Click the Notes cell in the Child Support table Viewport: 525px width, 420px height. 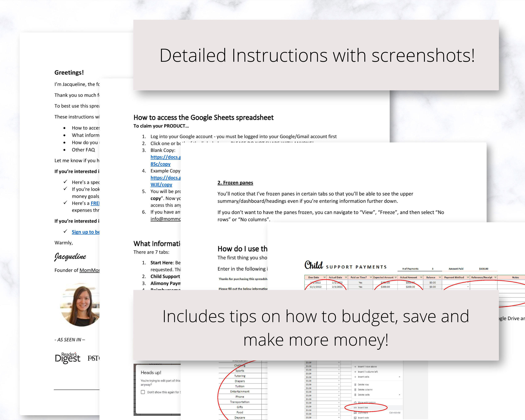coord(511,282)
